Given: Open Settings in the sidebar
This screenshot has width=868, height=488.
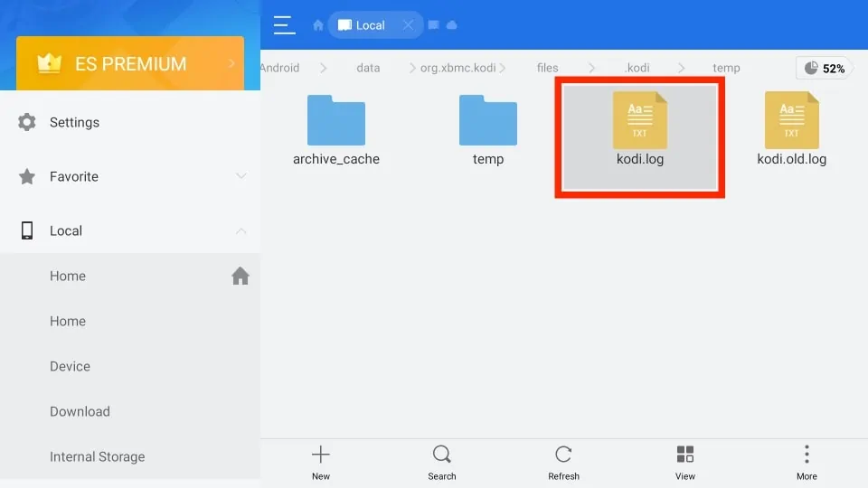Looking at the screenshot, I should tap(130, 122).
